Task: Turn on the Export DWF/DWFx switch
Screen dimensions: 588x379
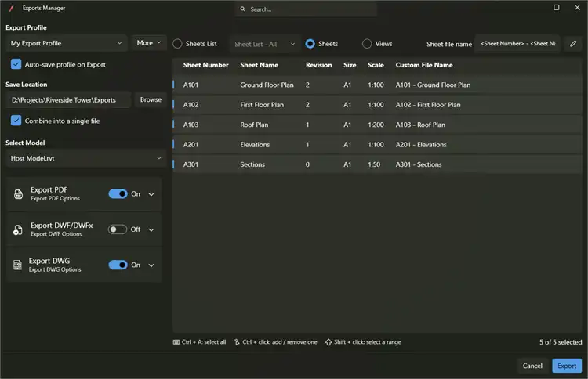Action: click(118, 229)
